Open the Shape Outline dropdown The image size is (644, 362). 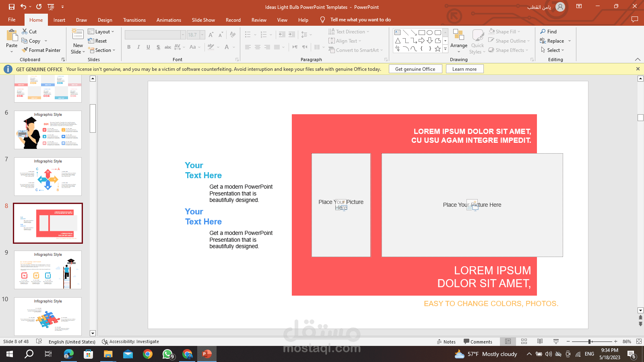509,41
